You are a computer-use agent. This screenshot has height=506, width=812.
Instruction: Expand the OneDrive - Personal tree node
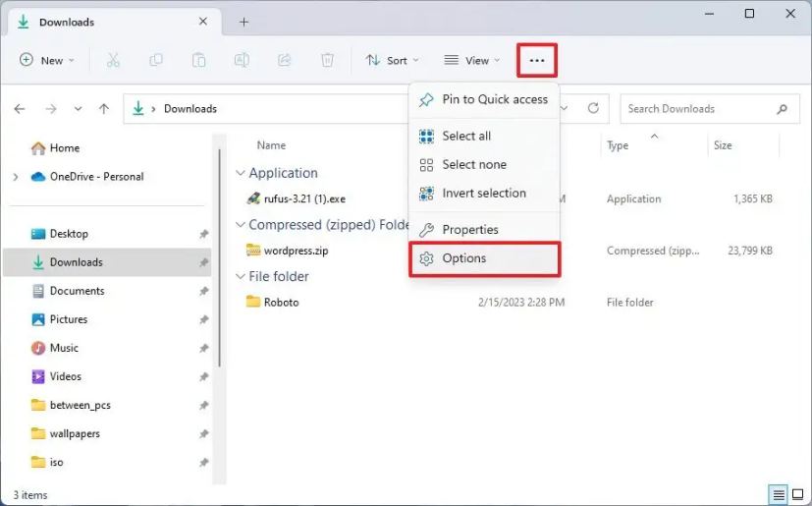pyautogui.click(x=16, y=177)
